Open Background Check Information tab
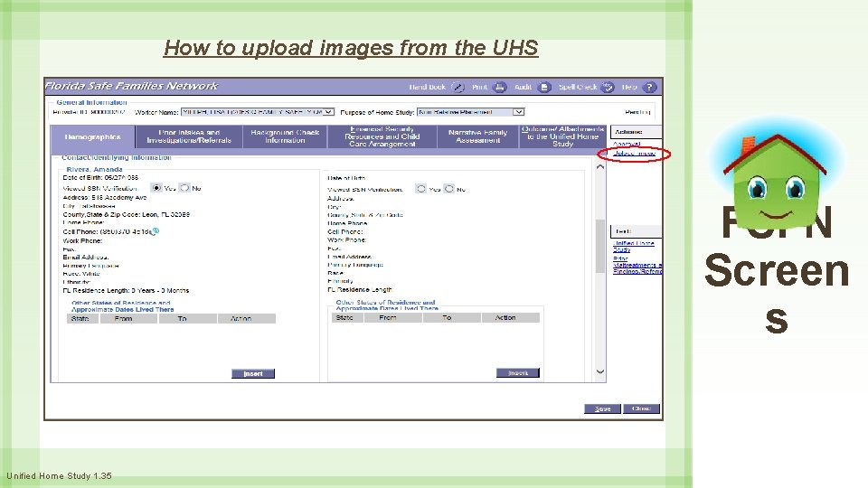868x488 pixels. [285, 136]
